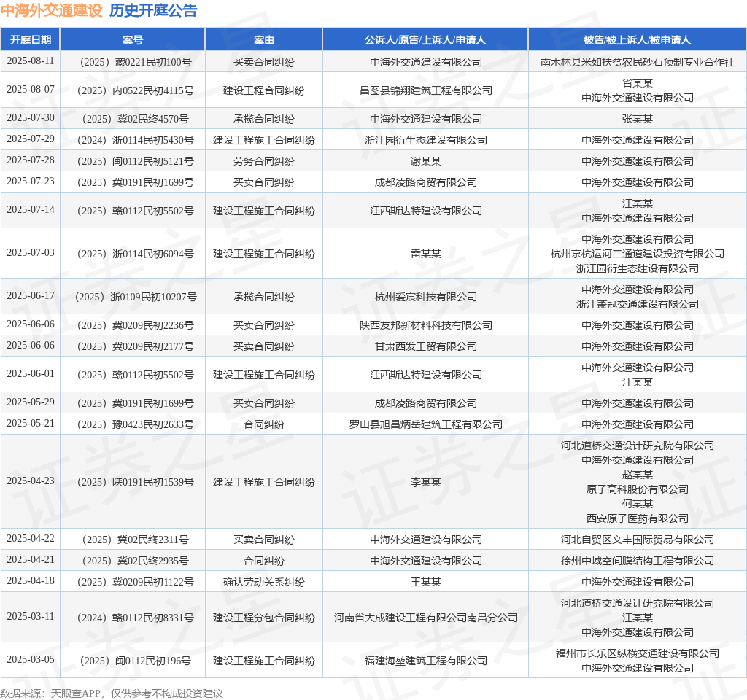Select the 建设工程合同纠纷 cause cell

point(264,90)
